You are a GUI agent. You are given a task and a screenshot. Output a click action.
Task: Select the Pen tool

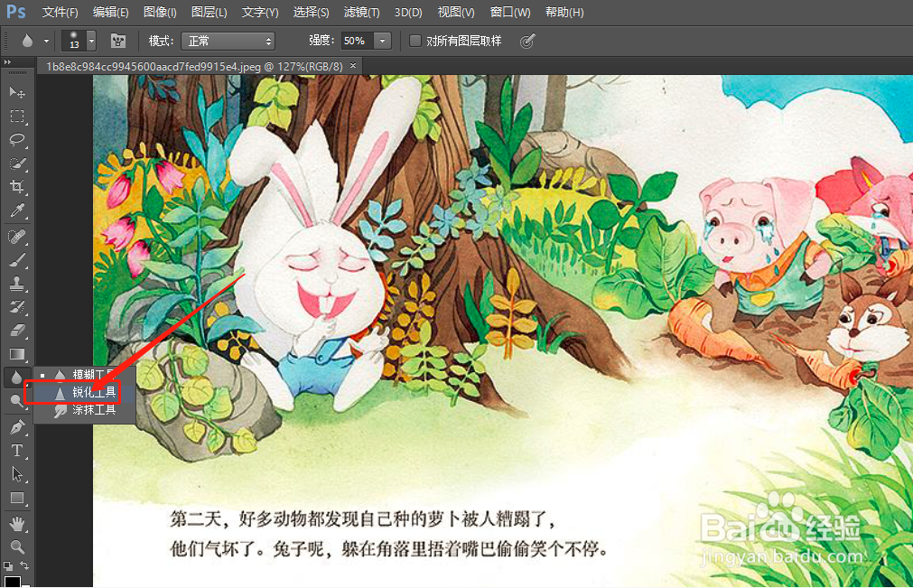pyautogui.click(x=17, y=427)
